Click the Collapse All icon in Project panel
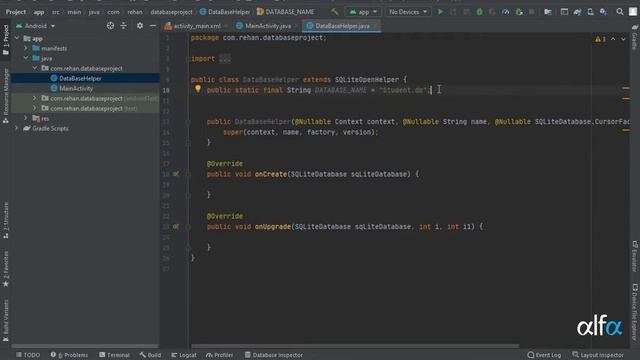 pos(123,26)
